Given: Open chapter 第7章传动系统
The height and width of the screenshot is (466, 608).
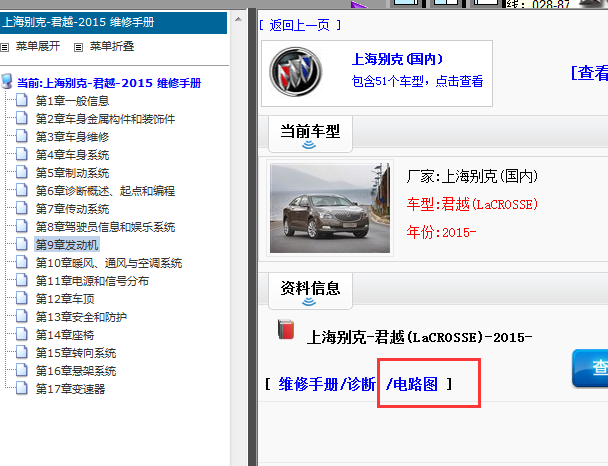Looking at the screenshot, I should (73, 209).
